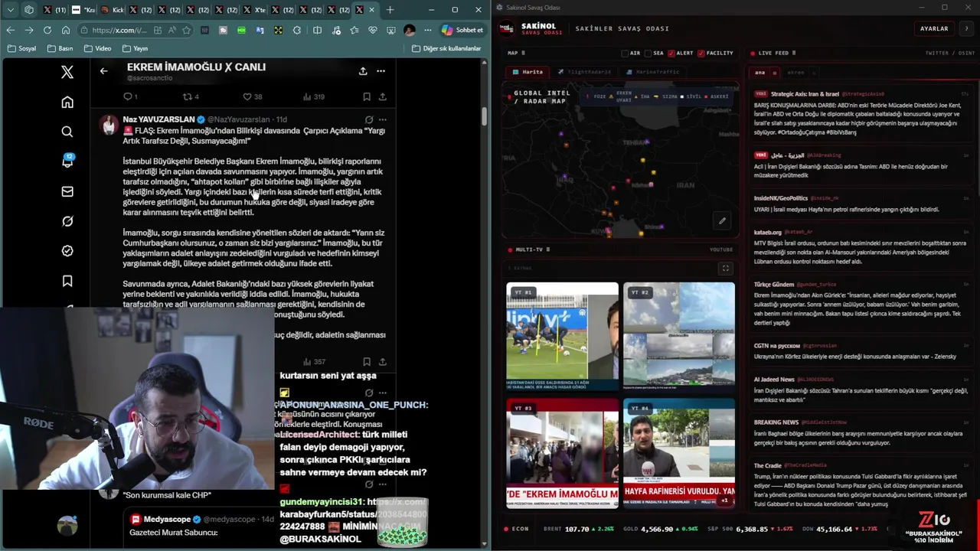The height and width of the screenshot is (551, 980).
Task: Open the tab search dropdown chevron
Action: (x=10, y=10)
